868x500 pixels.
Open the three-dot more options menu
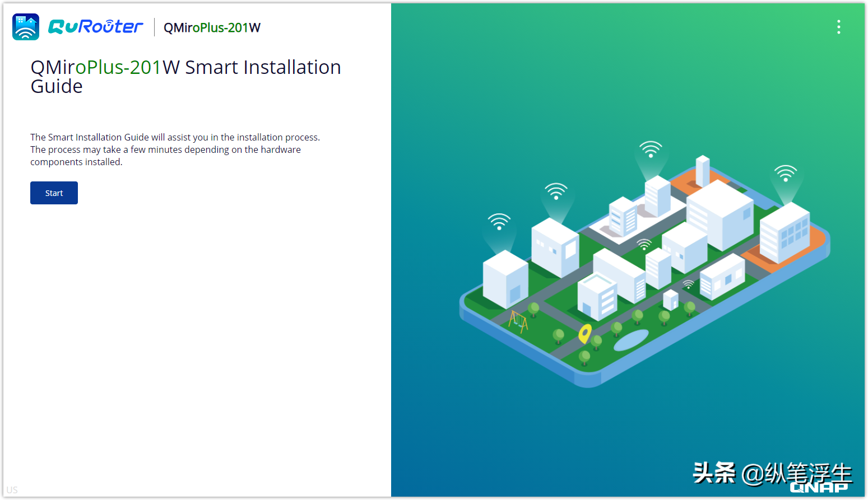tap(838, 27)
